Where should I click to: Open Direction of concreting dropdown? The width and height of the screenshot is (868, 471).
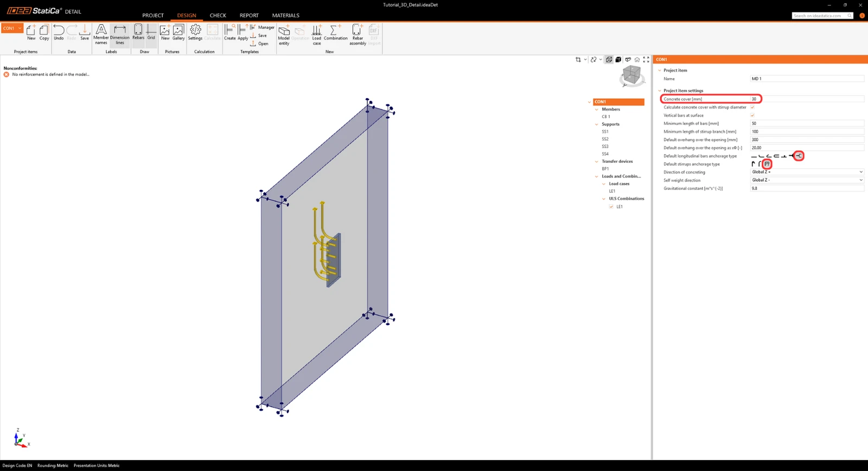tap(807, 172)
